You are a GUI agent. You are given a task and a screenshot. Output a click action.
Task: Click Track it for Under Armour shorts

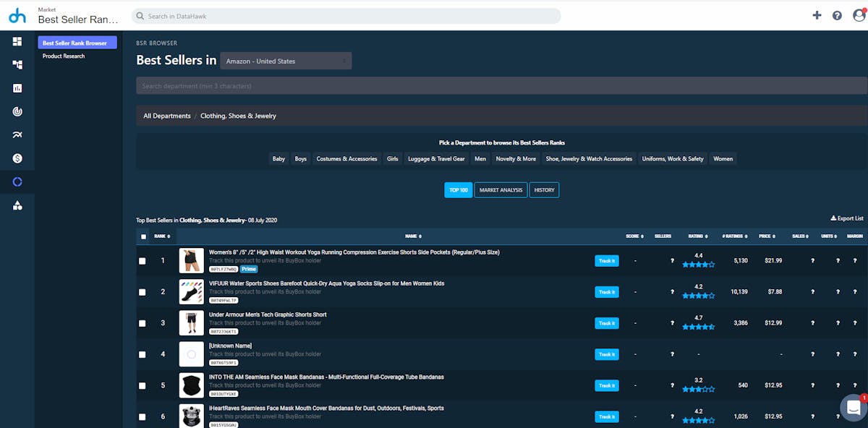coord(607,323)
